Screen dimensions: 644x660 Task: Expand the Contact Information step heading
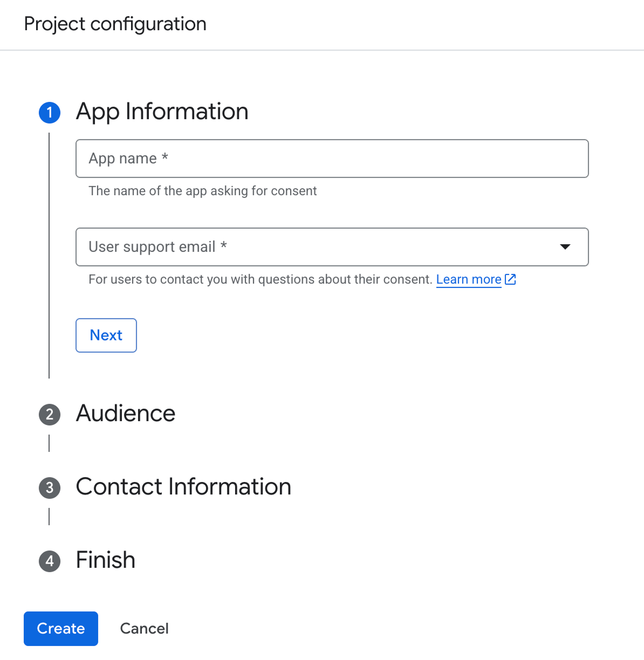[183, 487]
